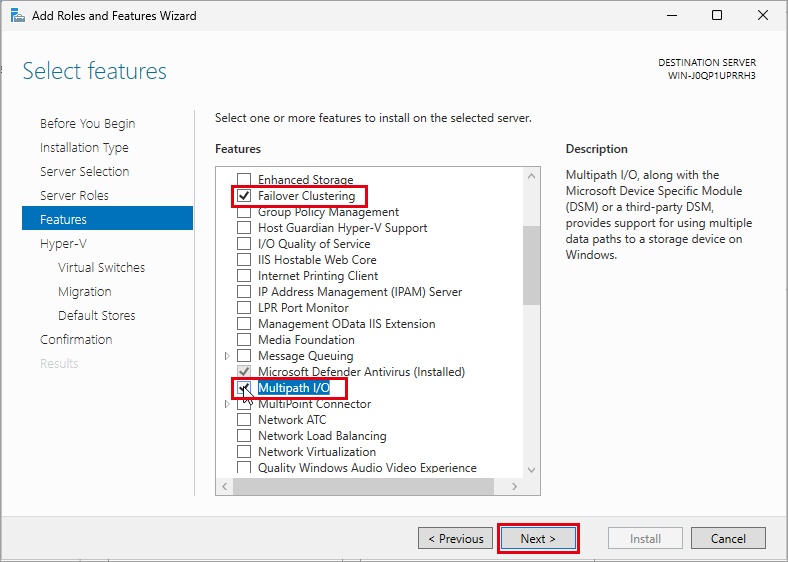This screenshot has height=562, width=788.
Task: Check the Group Policy Management feature
Action: point(244,212)
